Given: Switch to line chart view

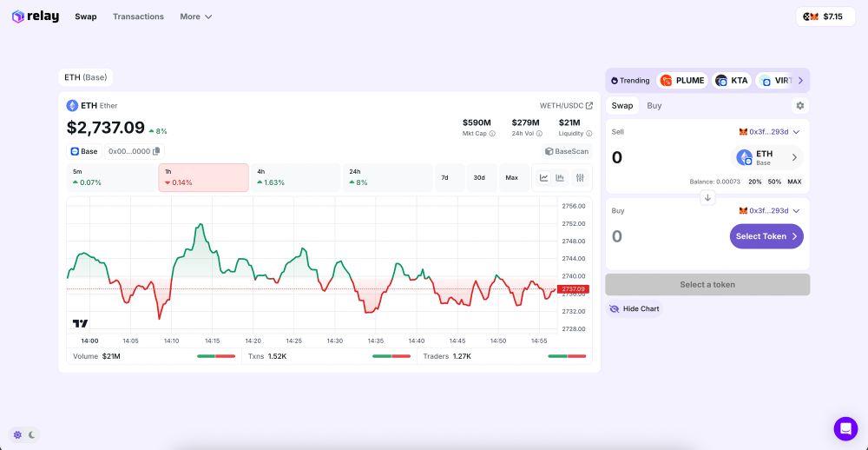Looking at the screenshot, I should 544,178.
